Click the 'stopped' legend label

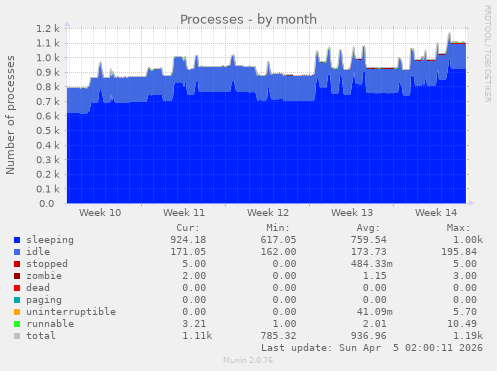tap(47, 264)
